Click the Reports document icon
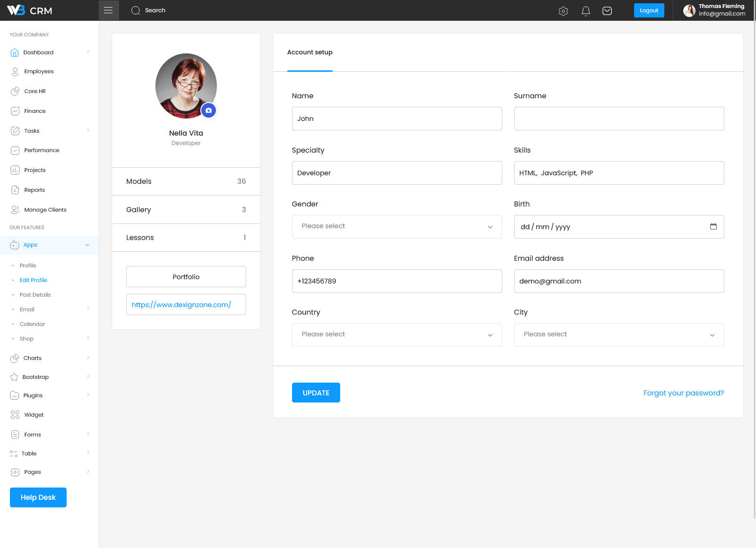756x548 pixels. pyautogui.click(x=15, y=190)
